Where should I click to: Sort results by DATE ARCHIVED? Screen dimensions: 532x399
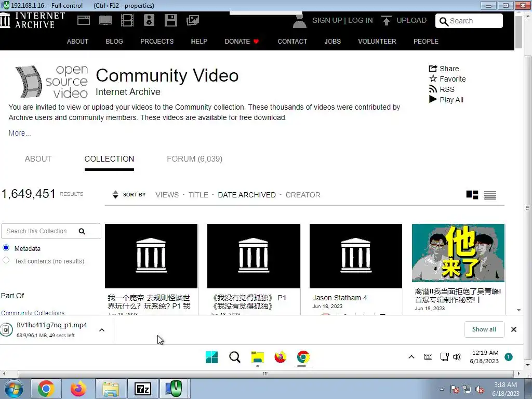pos(247,195)
